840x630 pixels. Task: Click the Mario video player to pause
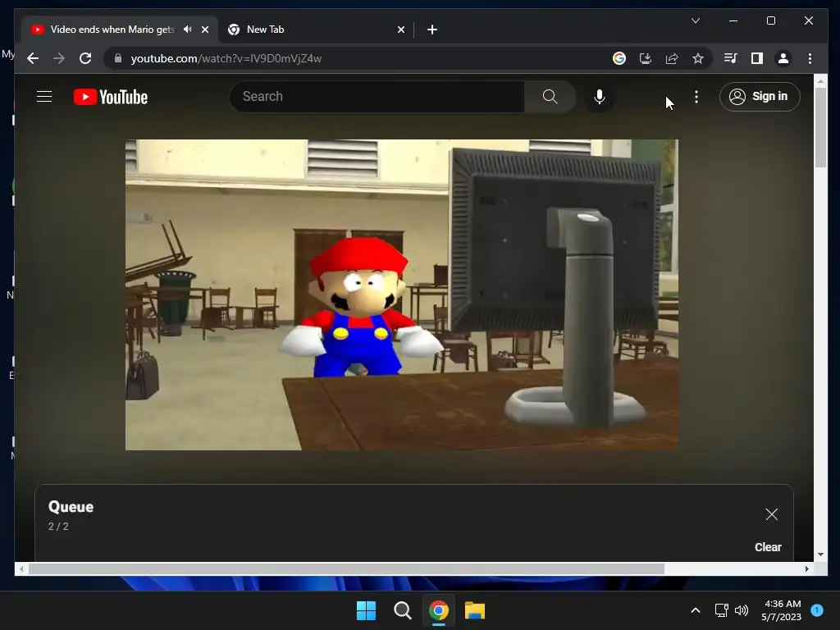click(x=402, y=294)
